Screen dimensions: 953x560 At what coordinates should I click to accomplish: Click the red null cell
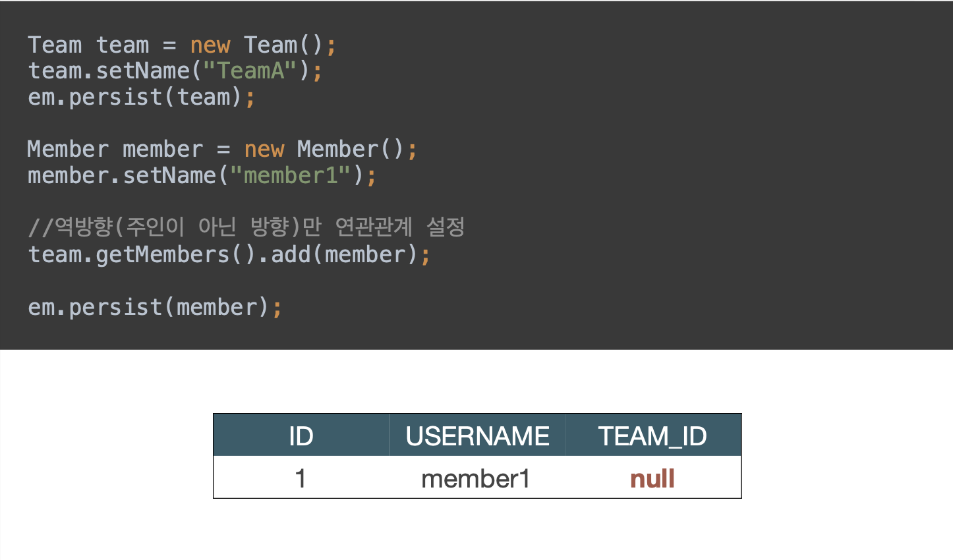tap(652, 478)
